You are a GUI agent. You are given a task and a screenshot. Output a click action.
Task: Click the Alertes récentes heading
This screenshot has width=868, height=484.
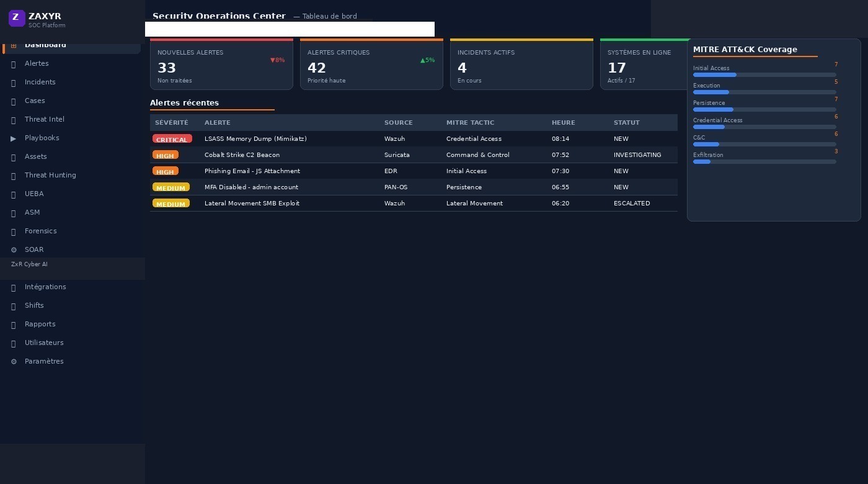coord(184,103)
